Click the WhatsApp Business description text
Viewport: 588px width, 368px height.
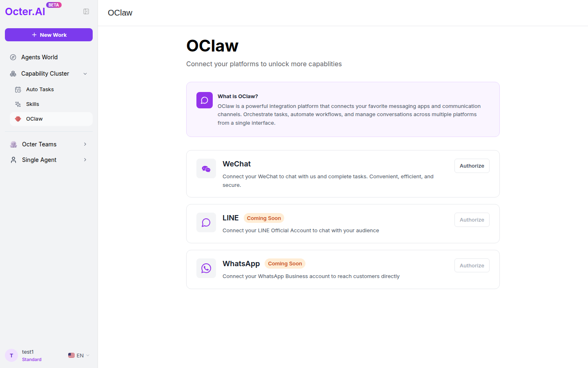click(x=311, y=276)
